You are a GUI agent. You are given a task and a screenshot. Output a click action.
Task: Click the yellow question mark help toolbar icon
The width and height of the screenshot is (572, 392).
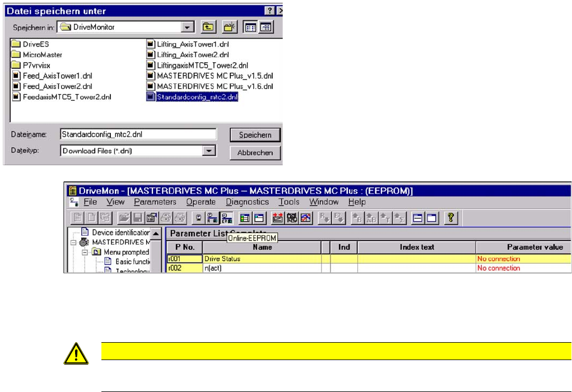click(x=450, y=218)
